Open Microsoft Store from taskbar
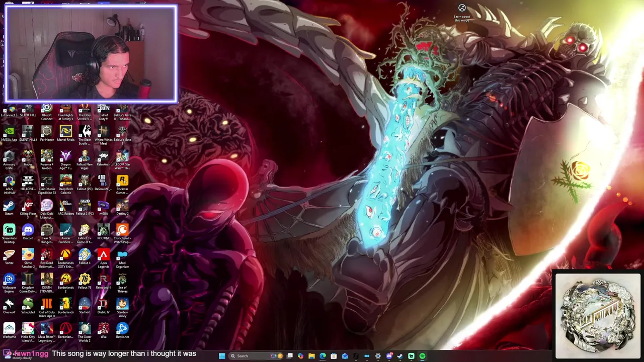The image size is (644, 362). (x=334, y=356)
